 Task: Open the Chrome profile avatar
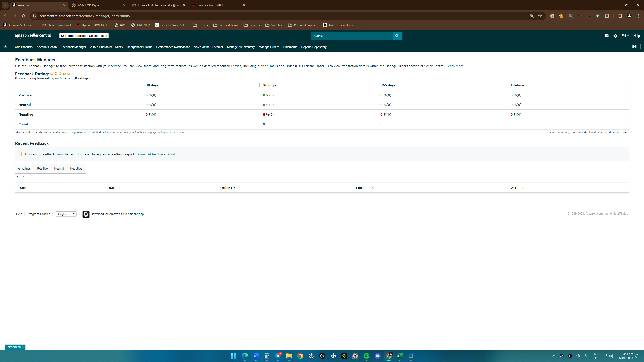(629, 16)
